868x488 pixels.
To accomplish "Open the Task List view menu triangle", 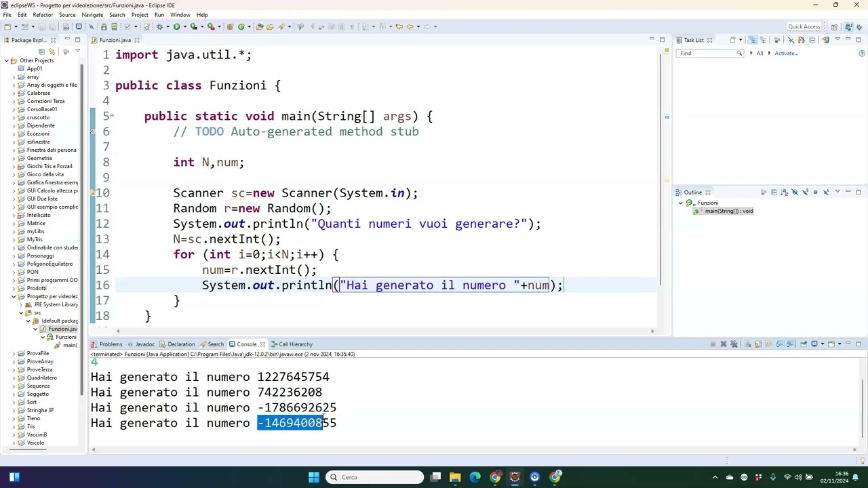I will click(x=837, y=40).
